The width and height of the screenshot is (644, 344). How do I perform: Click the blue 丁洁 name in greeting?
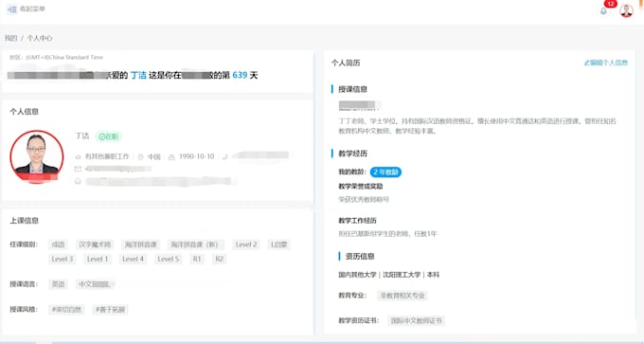138,75
